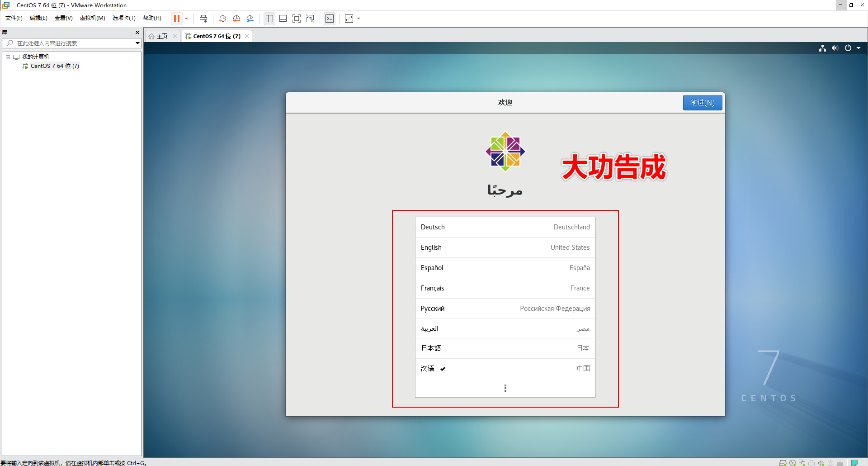Collapse the 我的计算机 tree node
The image size is (868, 466).
click(8, 57)
